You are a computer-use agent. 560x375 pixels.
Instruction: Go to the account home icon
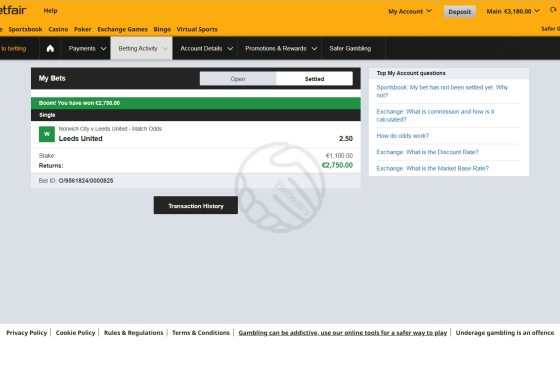pyautogui.click(x=50, y=48)
